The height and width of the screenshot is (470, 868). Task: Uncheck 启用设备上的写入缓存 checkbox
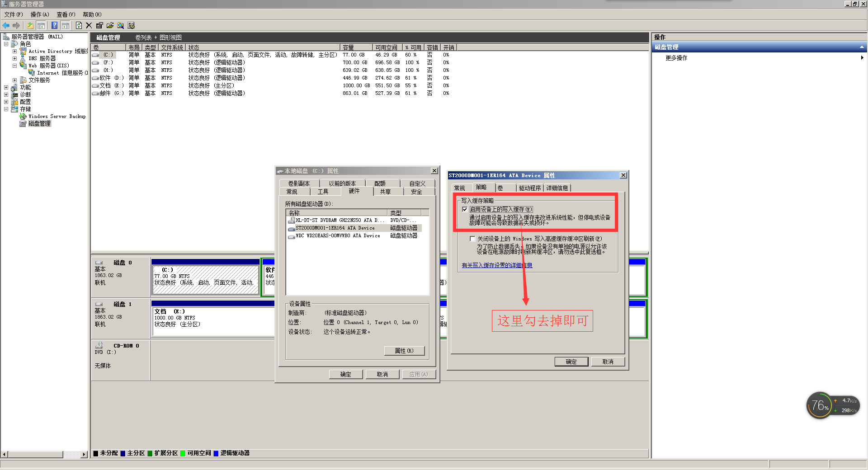pos(465,209)
